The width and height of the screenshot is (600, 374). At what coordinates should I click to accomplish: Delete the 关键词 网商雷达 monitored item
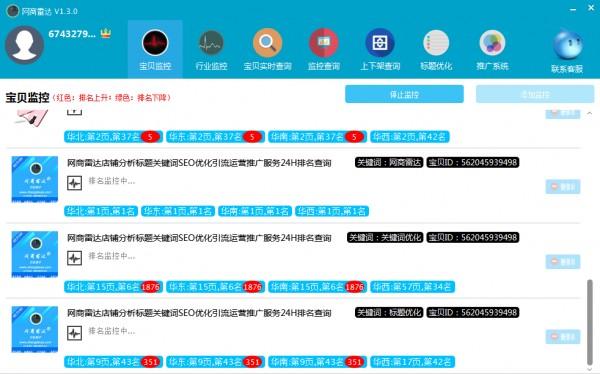point(563,187)
